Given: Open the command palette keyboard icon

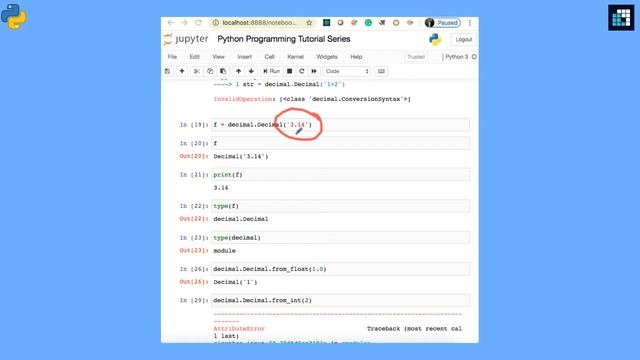Looking at the screenshot, I should coord(381,71).
